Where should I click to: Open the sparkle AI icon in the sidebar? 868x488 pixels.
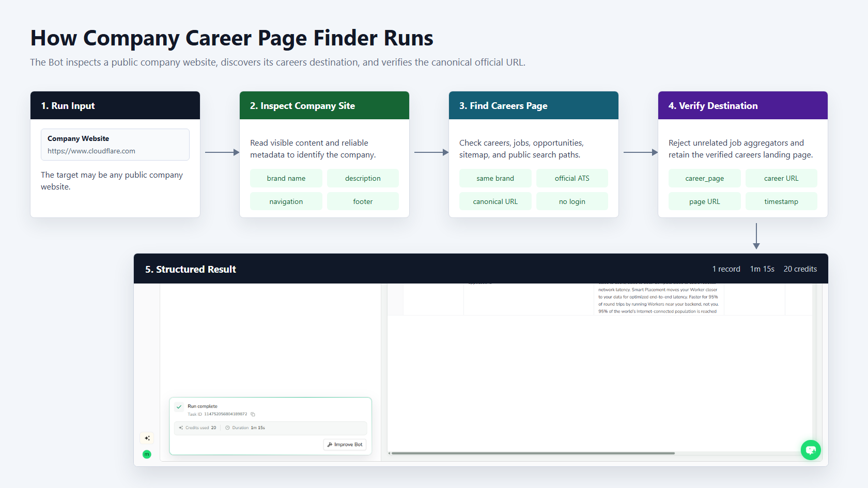[x=147, y=438]
